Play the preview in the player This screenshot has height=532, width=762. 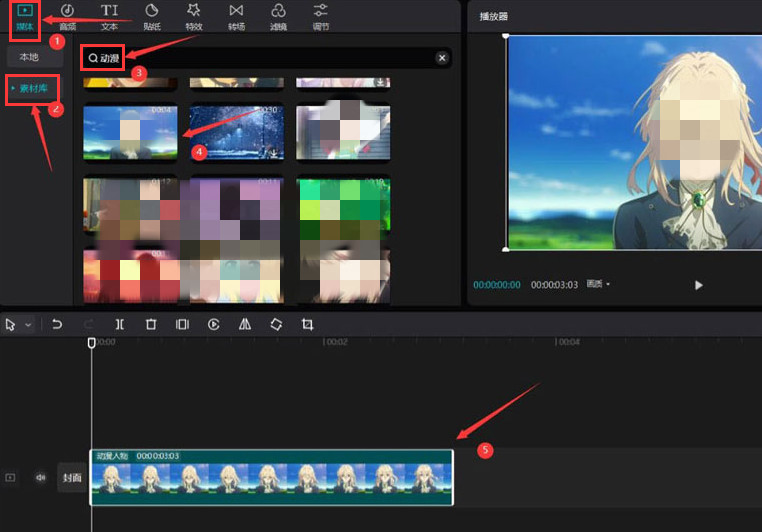point(698,285)
